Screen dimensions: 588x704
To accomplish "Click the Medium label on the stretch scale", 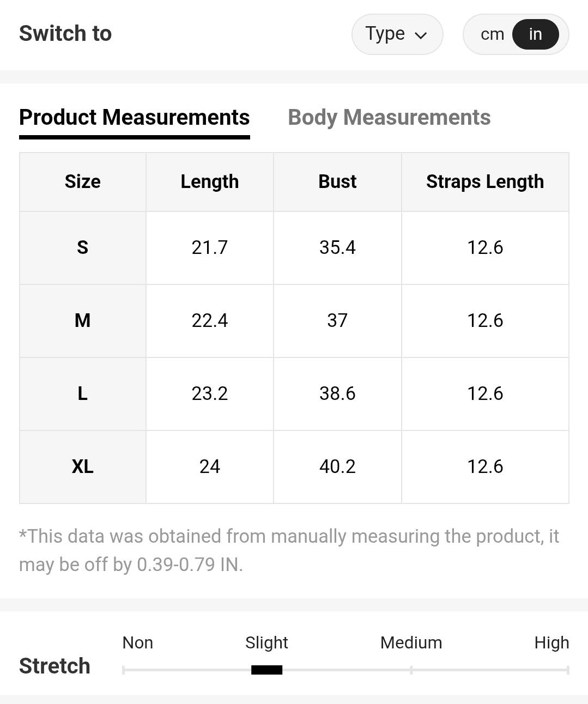I will coord(411,643).
